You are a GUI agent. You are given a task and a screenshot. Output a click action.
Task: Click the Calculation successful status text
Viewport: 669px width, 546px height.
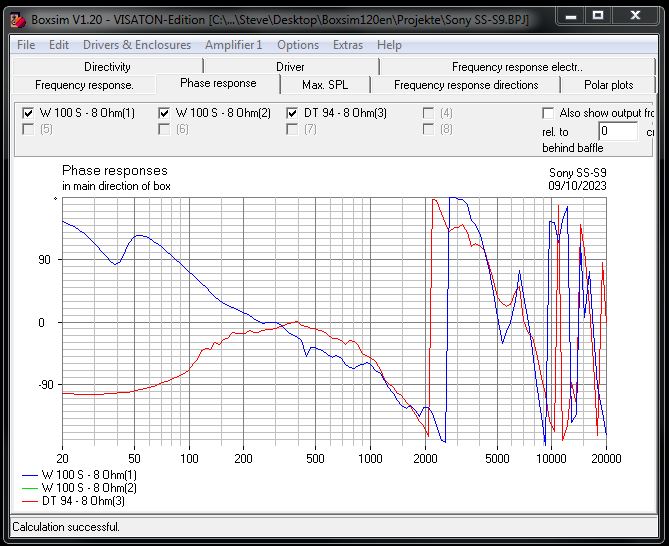coord(66,527)
